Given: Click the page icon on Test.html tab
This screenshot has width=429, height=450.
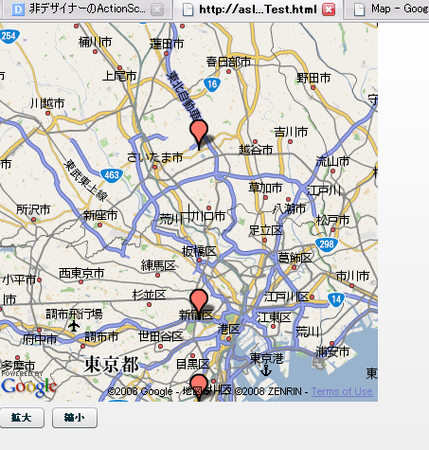Looking at the screenshot, I should pos(188,10).
